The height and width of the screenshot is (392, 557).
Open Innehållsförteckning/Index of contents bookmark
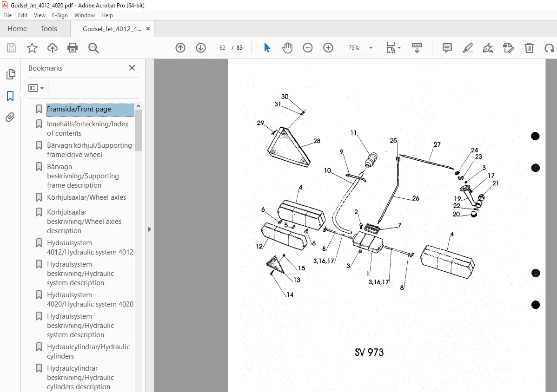(x=87, y=128)
